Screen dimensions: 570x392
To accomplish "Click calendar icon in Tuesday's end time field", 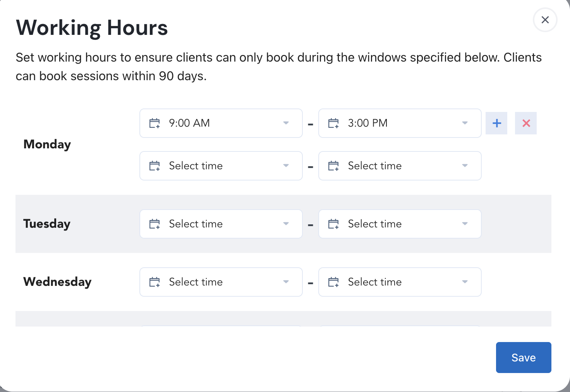I will coord(333,224).
